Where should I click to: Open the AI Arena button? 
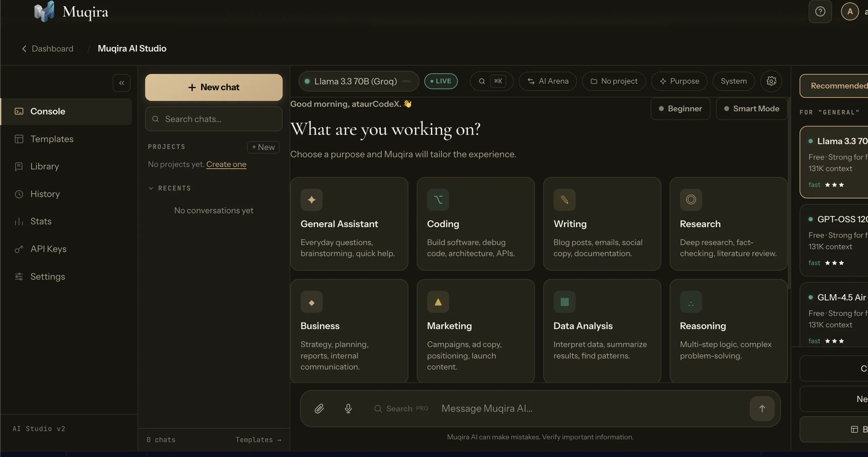548,81
